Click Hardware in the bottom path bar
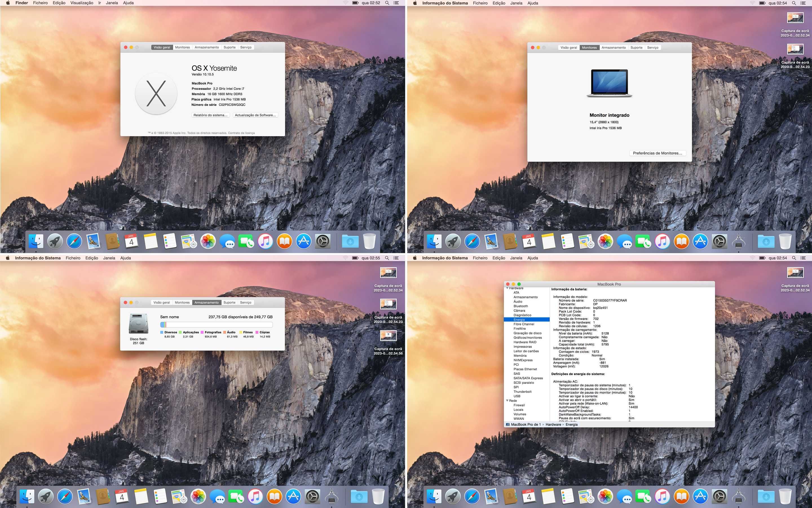This screenshot has width=812, height=508. coord(553,425)
